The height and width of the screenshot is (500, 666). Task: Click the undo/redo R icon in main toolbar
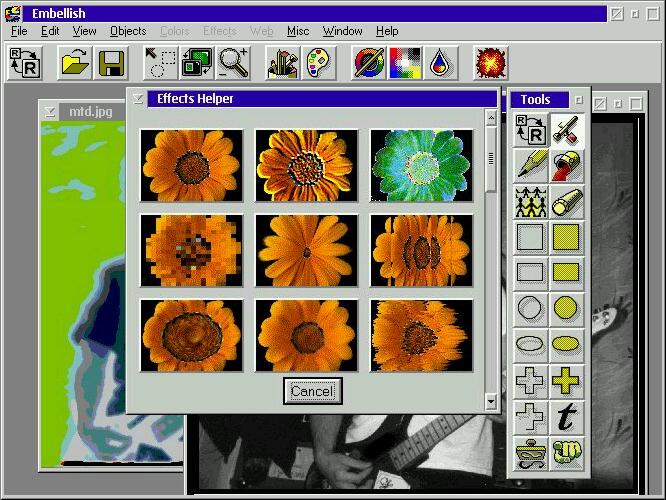pyautogui.click(x=25, y=63)
